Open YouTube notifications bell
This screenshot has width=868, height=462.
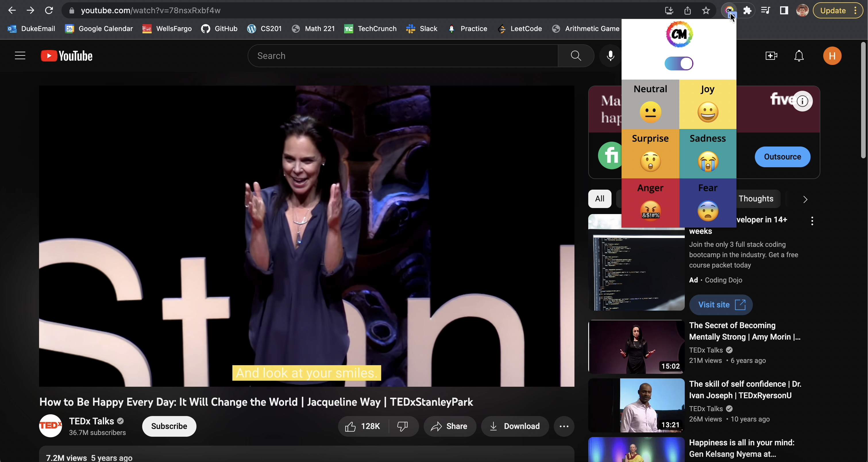[x=799, y=56]
